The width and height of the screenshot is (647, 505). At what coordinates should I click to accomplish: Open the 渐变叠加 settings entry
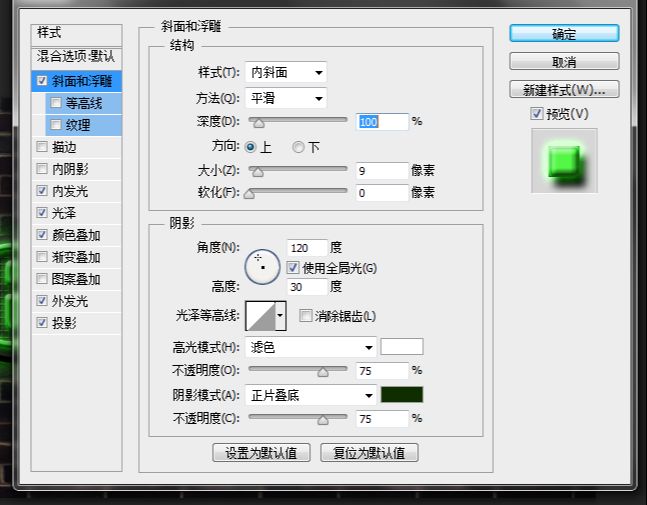[x=76, y=257]
